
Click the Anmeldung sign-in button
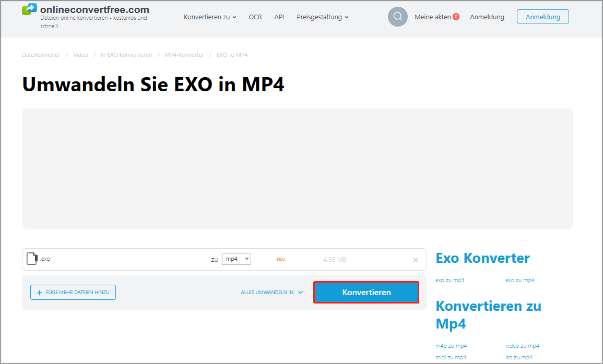pyautogui.click(x=542, y=16)
